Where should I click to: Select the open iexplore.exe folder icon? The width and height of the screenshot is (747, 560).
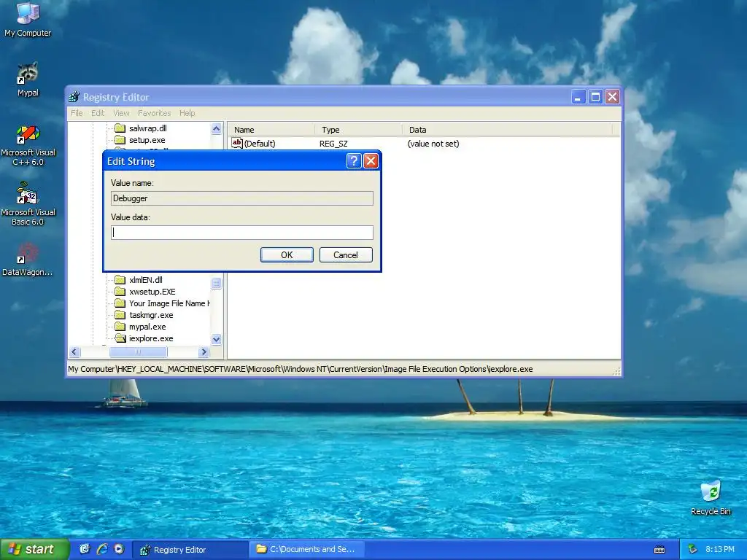pos(120,338)
